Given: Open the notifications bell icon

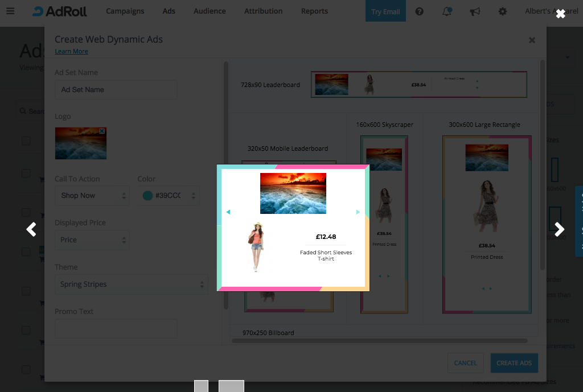Looking at the screenshot, I should click(x=447, y=11).
